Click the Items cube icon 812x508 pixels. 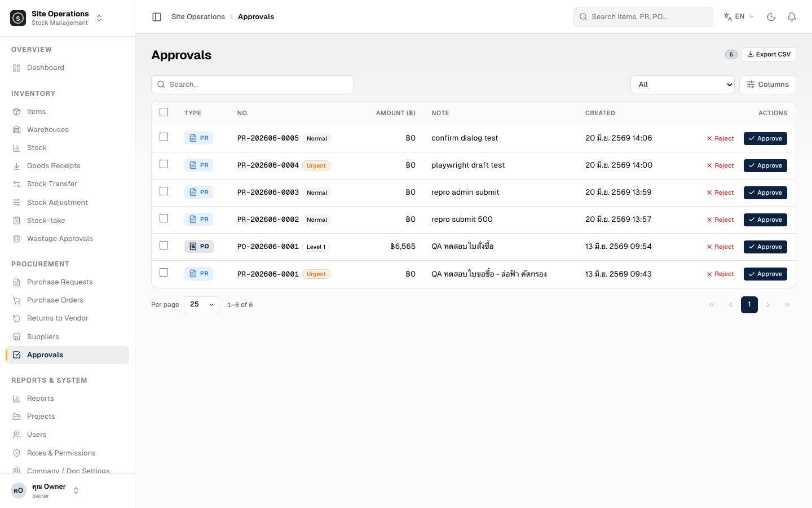coord(17,112)
